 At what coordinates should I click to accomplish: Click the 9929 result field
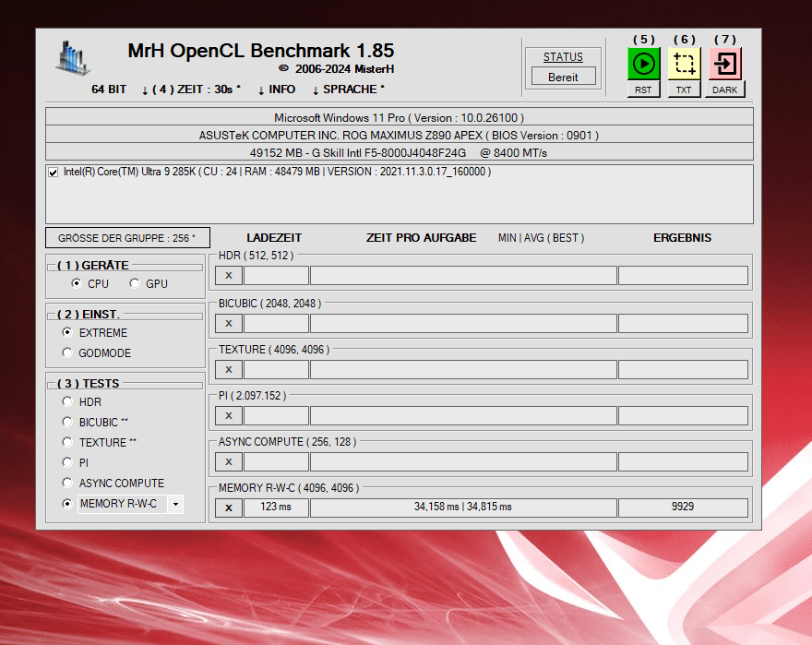[x=683, y=508]
